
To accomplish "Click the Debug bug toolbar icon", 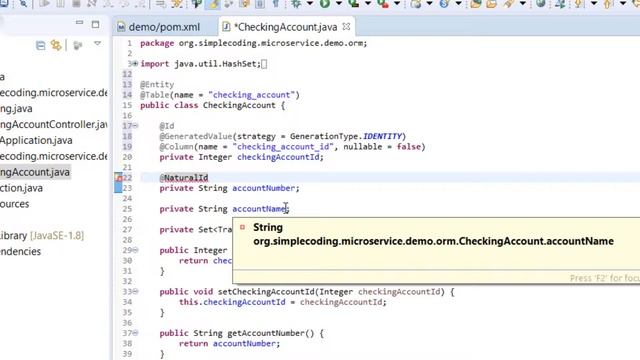I will [296, 4].
